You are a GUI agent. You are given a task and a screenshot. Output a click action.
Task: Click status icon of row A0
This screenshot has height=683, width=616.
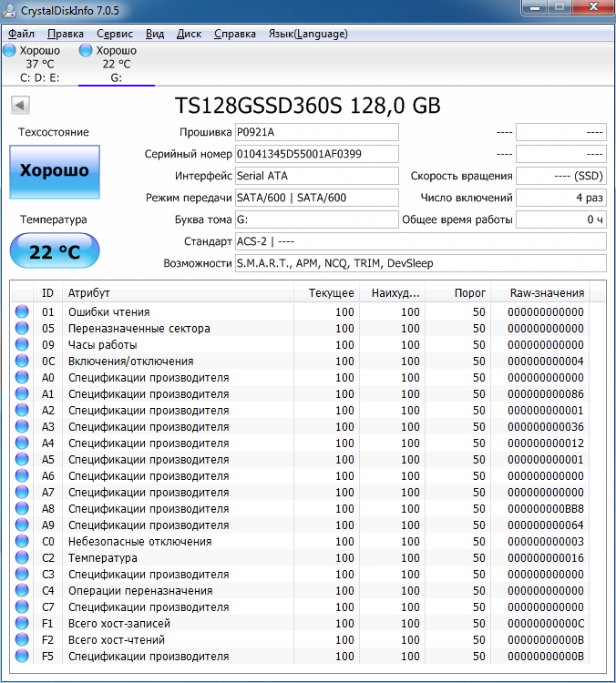22,377
